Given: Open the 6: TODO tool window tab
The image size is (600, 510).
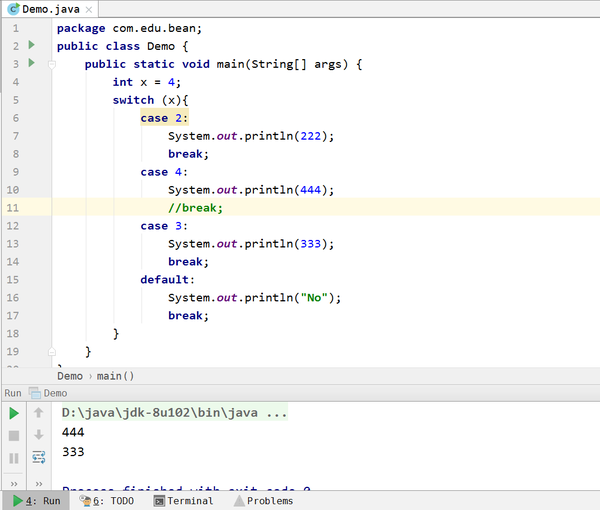Looking at the screenshot, I should [x=106, y=501].
